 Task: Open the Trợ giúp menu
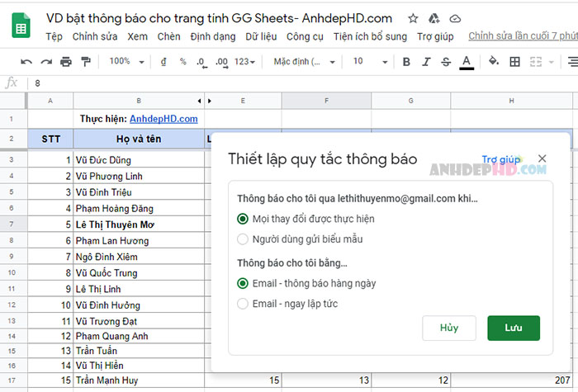(x=435, y=36)
